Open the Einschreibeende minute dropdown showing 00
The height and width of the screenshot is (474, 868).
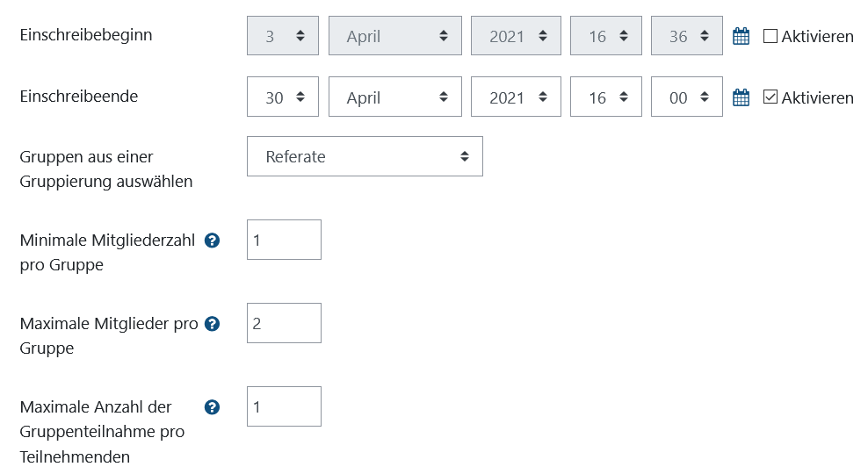click(686, 97)
